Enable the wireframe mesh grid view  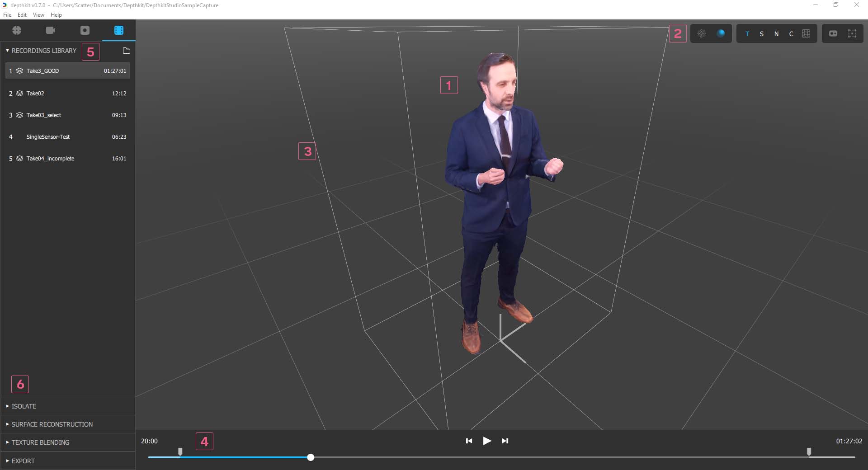pyautogui.click(x=806, y=33)
